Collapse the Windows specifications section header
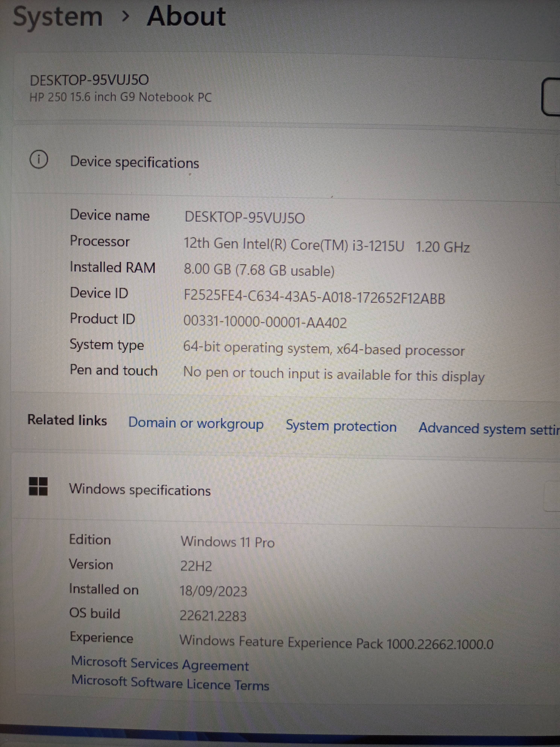The height and width of the screenshot is (747, 560). 286,490
